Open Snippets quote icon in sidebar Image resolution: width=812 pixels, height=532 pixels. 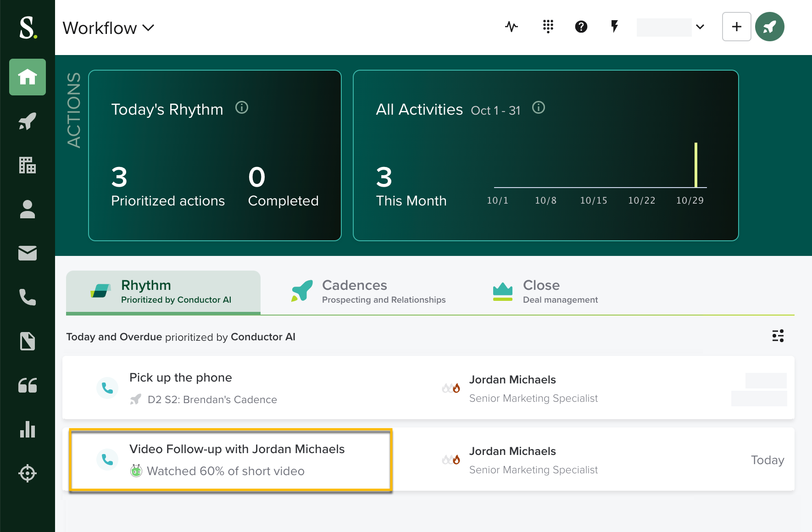pos(28,385)
